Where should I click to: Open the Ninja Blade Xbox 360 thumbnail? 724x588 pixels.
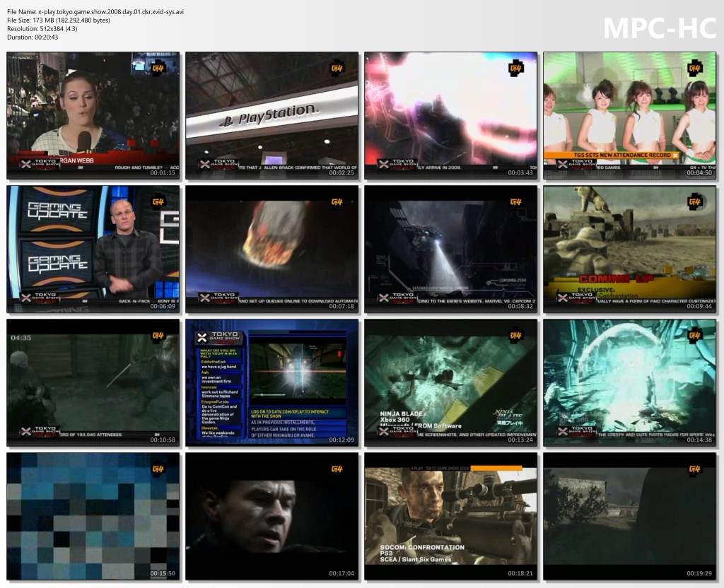coord(450,382)
